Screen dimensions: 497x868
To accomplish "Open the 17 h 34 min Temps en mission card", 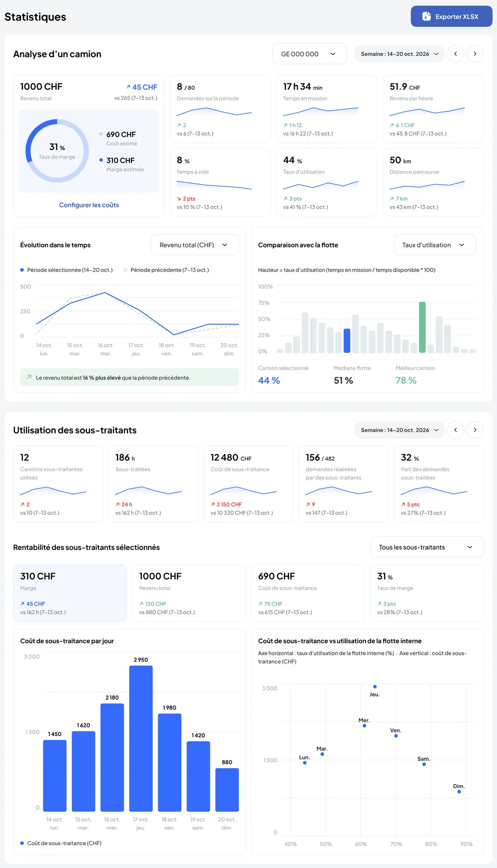I will tap(327, 109).
